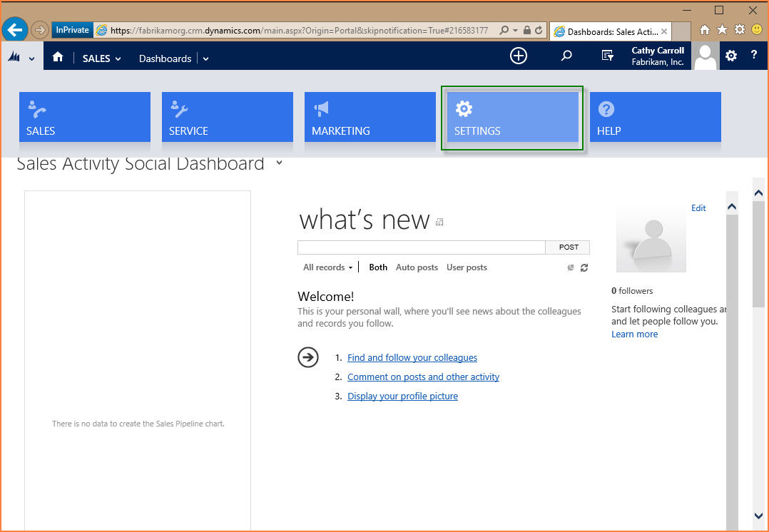Open search with the magnifier icon

click(x=566, y=56)
